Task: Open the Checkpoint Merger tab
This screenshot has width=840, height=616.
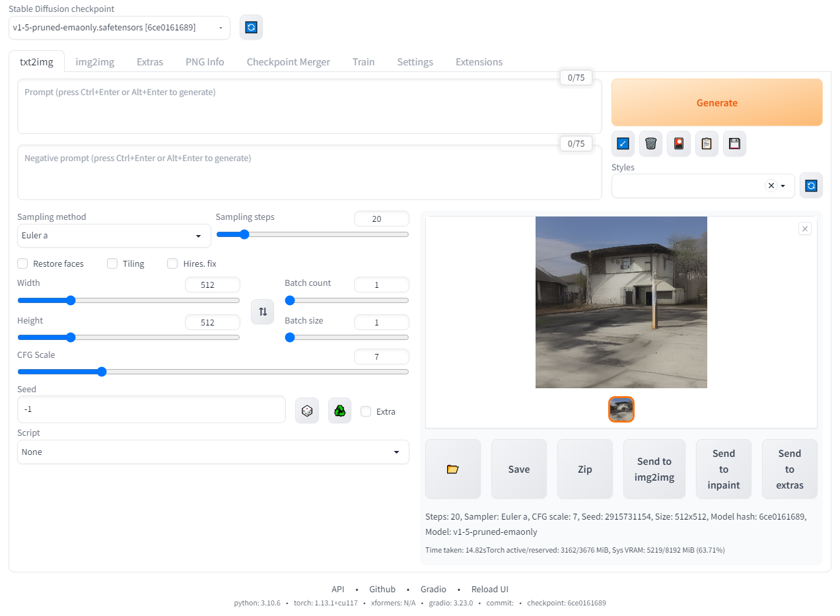Action: [x=289, y=61]
